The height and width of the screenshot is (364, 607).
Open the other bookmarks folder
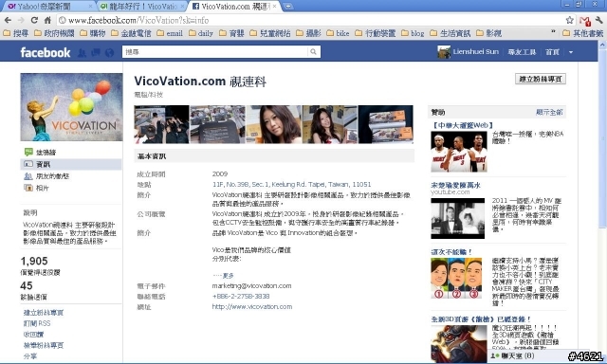coord(582,33)
